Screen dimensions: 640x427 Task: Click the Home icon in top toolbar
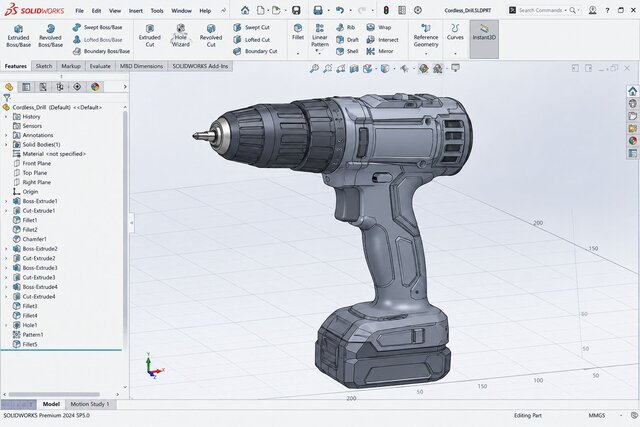tap(245, 10)
